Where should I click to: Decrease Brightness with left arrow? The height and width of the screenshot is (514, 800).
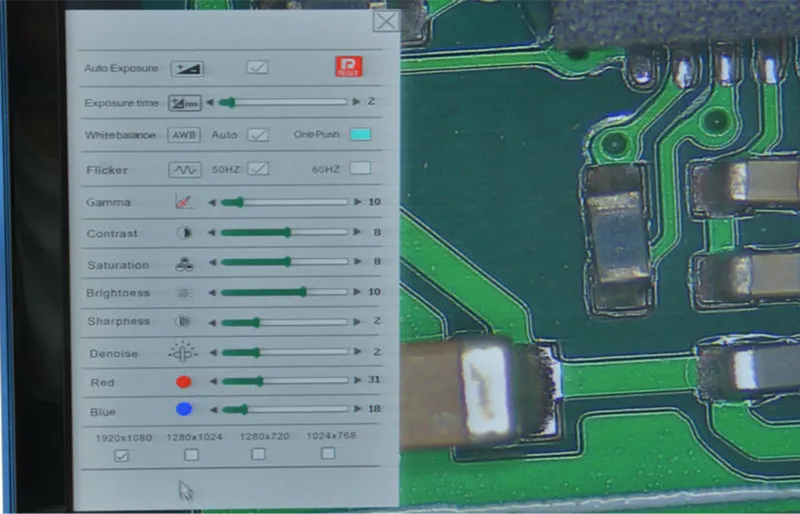(x=212, y=292)
